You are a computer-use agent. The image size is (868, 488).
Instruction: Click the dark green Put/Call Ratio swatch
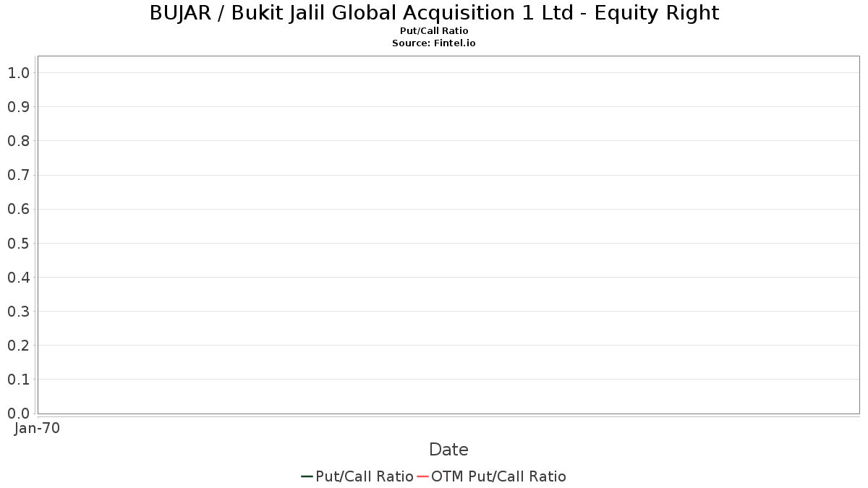(307, 476)
